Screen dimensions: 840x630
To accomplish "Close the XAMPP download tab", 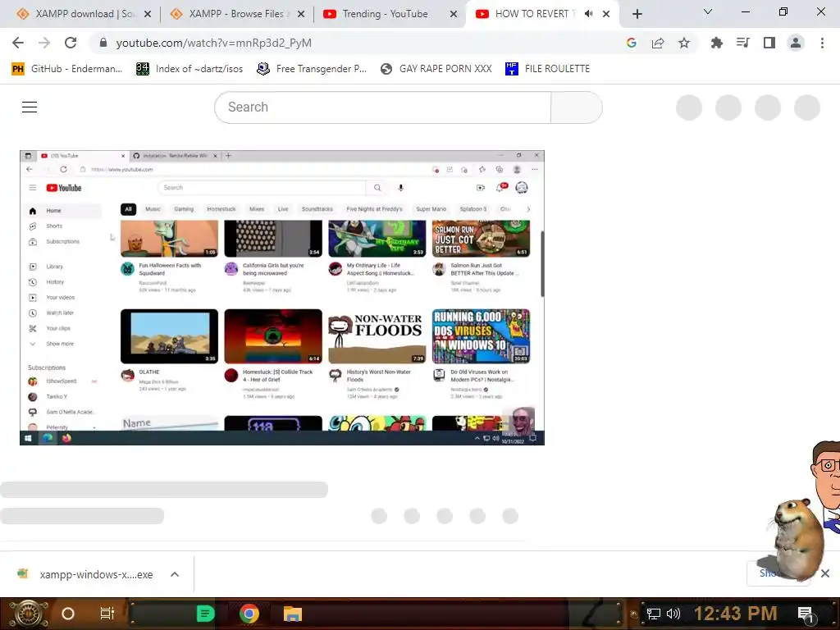I will pos(148,14).
